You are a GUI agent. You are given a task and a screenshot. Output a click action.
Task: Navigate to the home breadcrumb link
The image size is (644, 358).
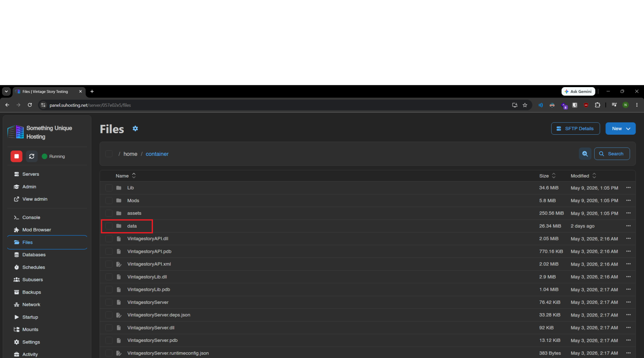(x=130, y=154)
